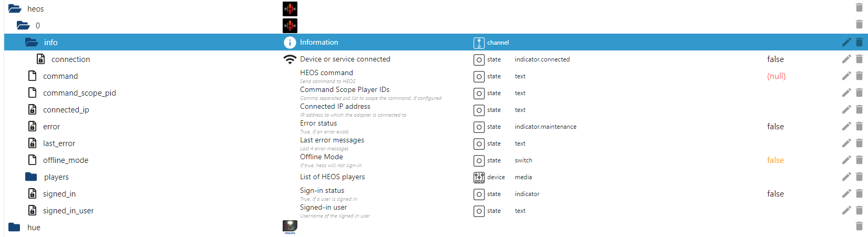
Task: Collapse the heos root folder
Action: [15, 8]
